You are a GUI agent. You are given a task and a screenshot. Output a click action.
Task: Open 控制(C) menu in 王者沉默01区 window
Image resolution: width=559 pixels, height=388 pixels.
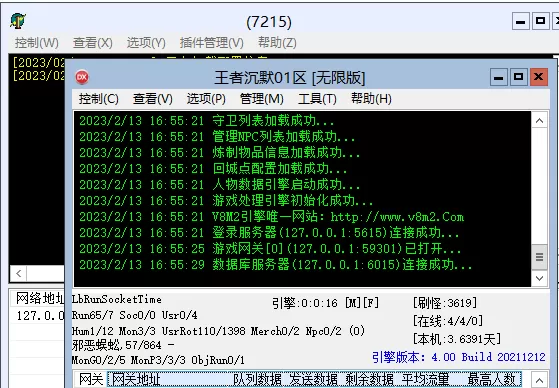click(98, 98)
